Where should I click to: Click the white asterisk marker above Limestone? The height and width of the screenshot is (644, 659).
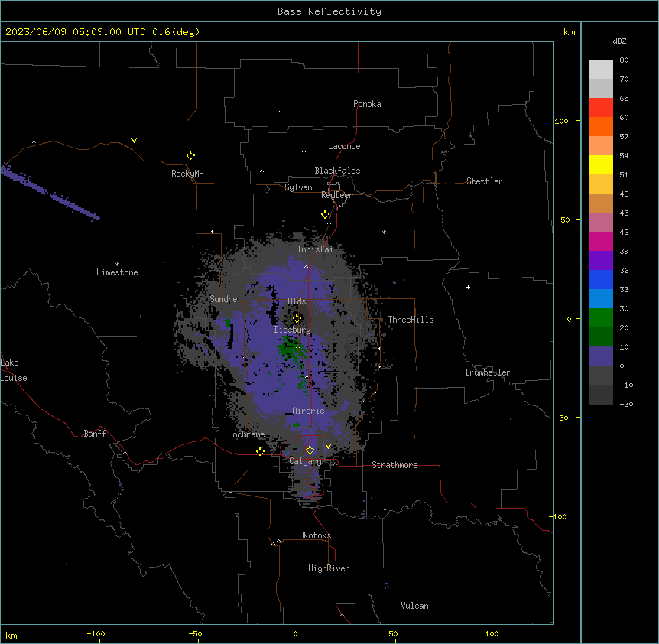click(x=117, y=264)
